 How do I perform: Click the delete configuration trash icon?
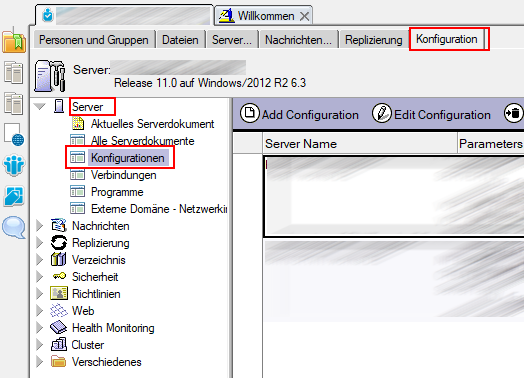click(x=514, y=113)
